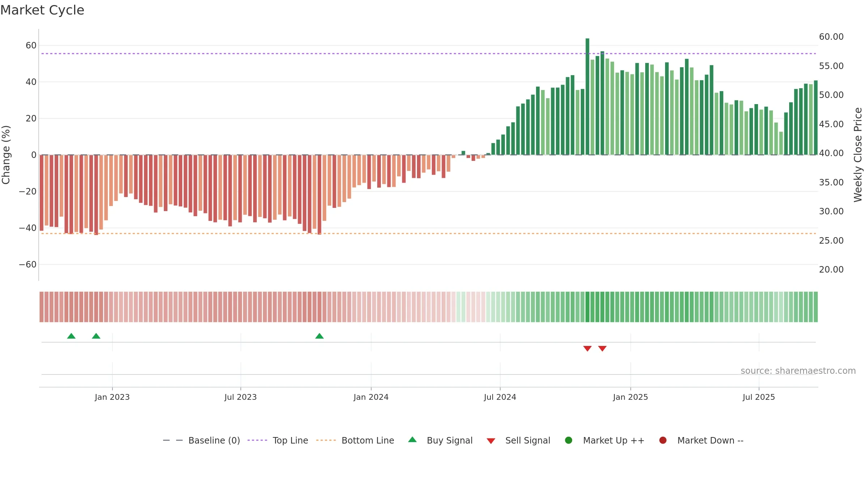Viewport: 868px width, 488px height.
Task: Click the Jan 2023 axis label
Action: tap(112, 397)
